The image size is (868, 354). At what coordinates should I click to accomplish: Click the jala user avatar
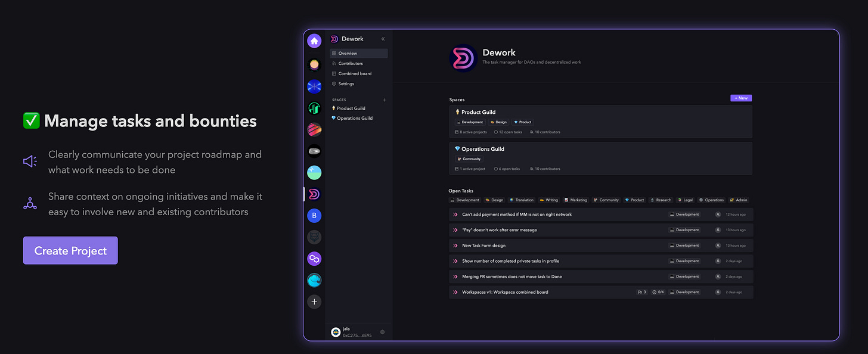pyautogui.click(x=336, y=332)
